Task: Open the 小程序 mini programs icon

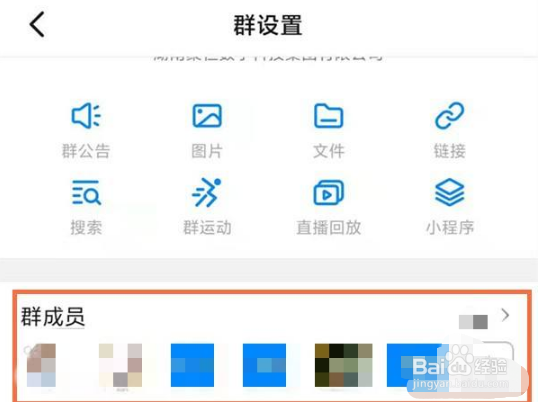Action: pyautogui.click(x=449, y=193)
